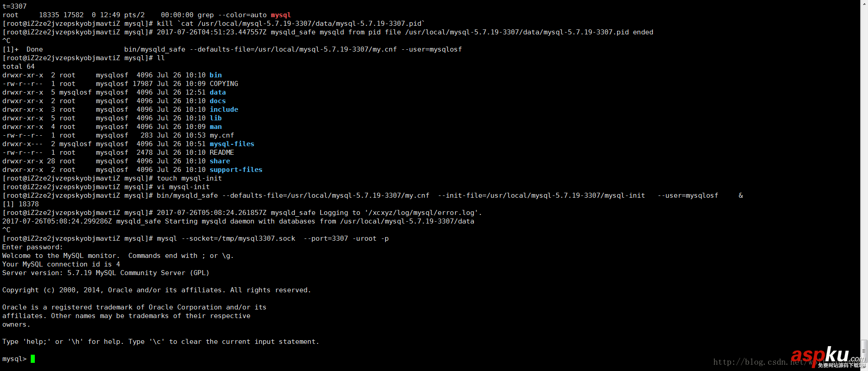Click the scrollbar up arrow
The image size is (868, 371).
864,3
